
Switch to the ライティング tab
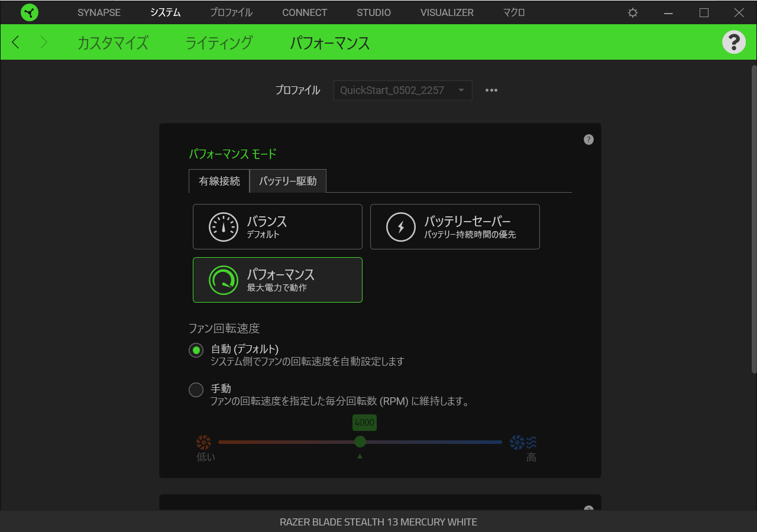pyautogui.click(x=219, y=42)
